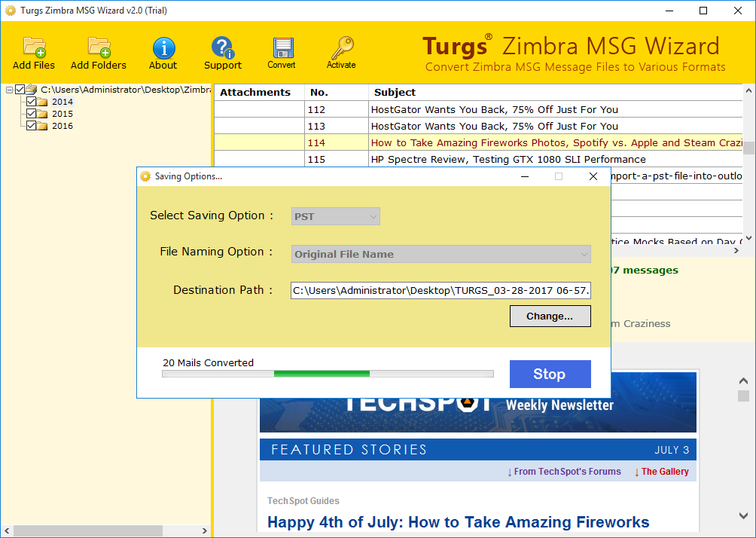Click the TechSpot Guides label
756x538 pixels.
click(x=303, y=501)
